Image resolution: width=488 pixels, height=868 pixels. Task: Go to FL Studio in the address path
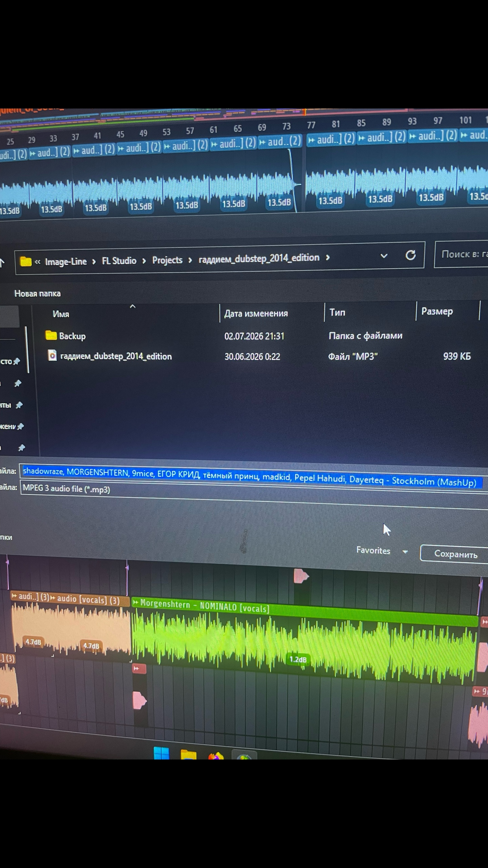tap(119, 261)
